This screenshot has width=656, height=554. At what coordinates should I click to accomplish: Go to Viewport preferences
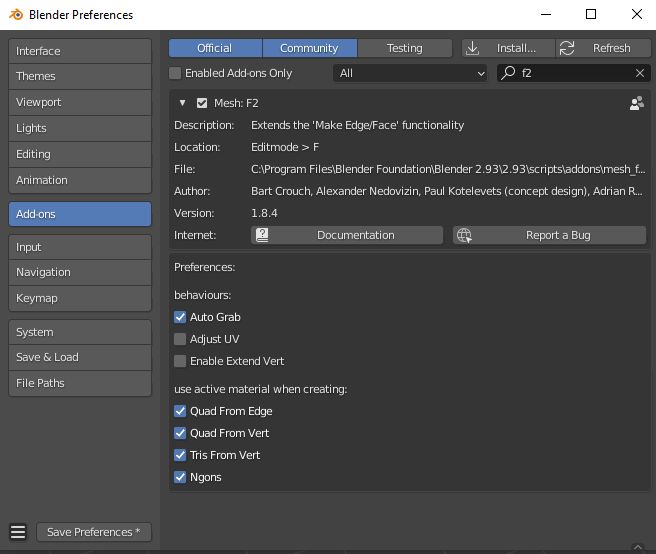click(80, 103)
